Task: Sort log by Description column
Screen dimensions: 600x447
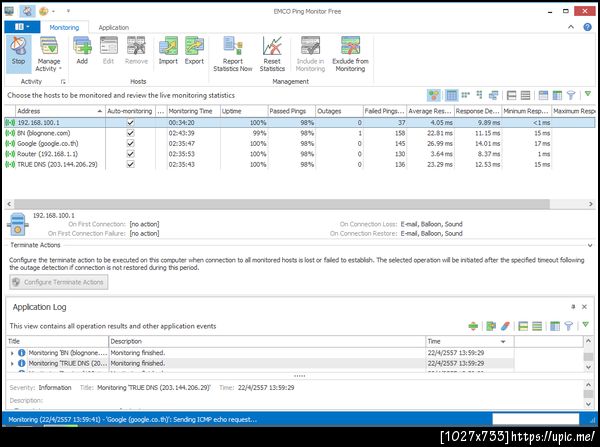Action: pyautogui.click(x=267, y=341)
